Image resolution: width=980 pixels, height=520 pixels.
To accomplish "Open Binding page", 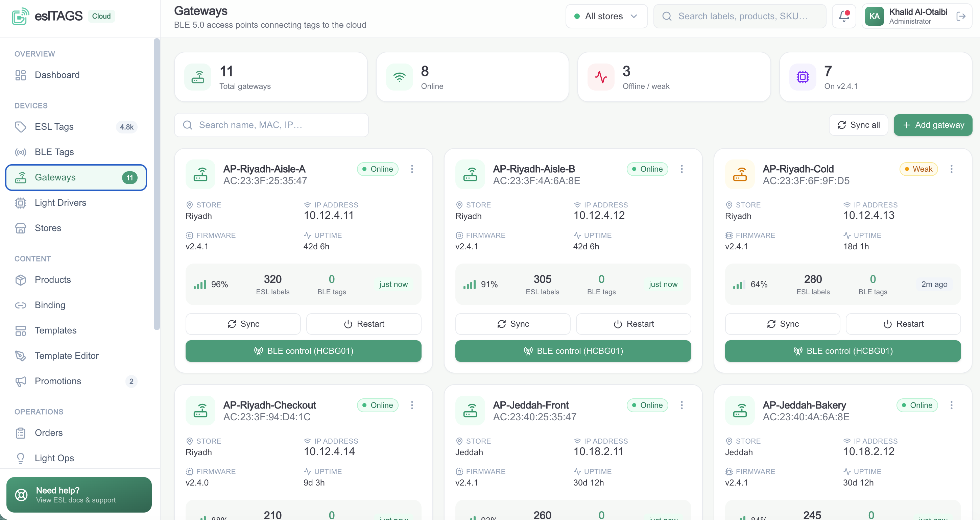I will click(76, 305).
